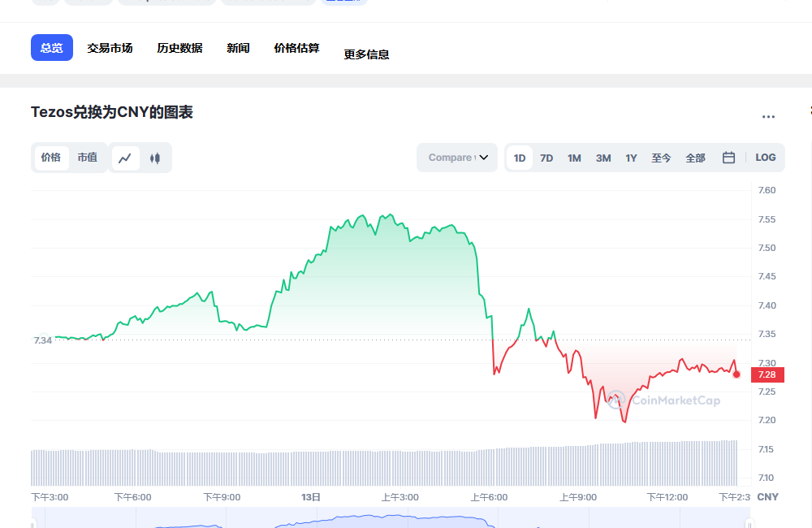The image size is (812, 528).
Task: Click the CNY currency axis label
Action: coord(768,497)
